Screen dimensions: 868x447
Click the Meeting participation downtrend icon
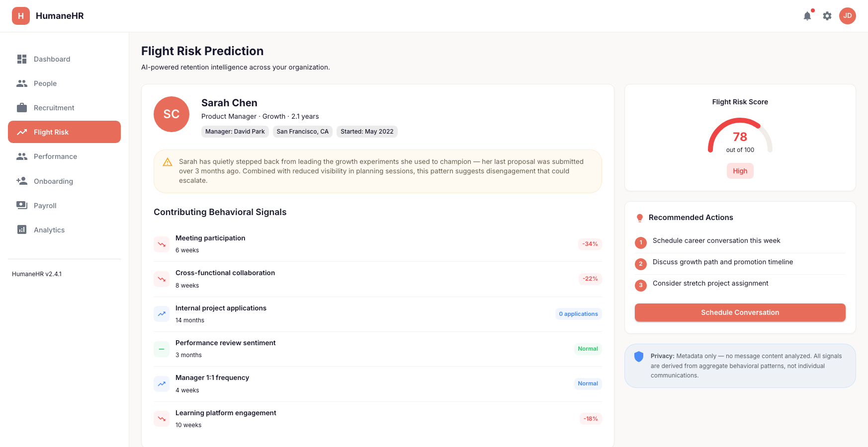click(162, 244)
